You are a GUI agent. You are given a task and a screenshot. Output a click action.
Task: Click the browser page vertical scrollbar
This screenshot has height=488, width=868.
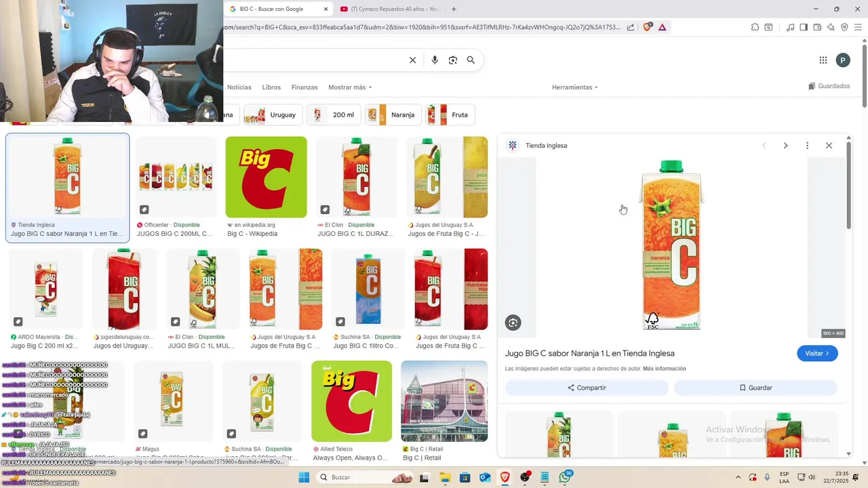pos(865,75)
